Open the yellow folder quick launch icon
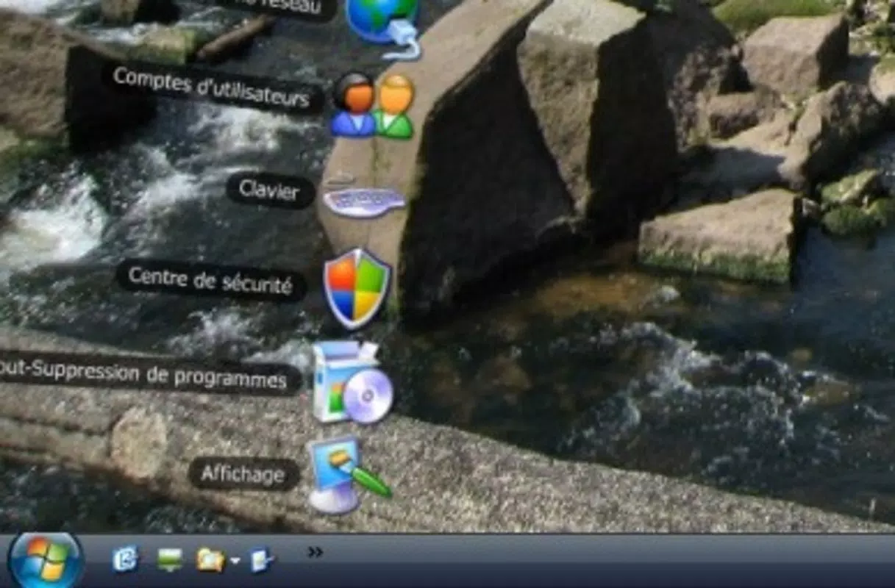This screenshot has height=588, width=895. pos(210,560)
